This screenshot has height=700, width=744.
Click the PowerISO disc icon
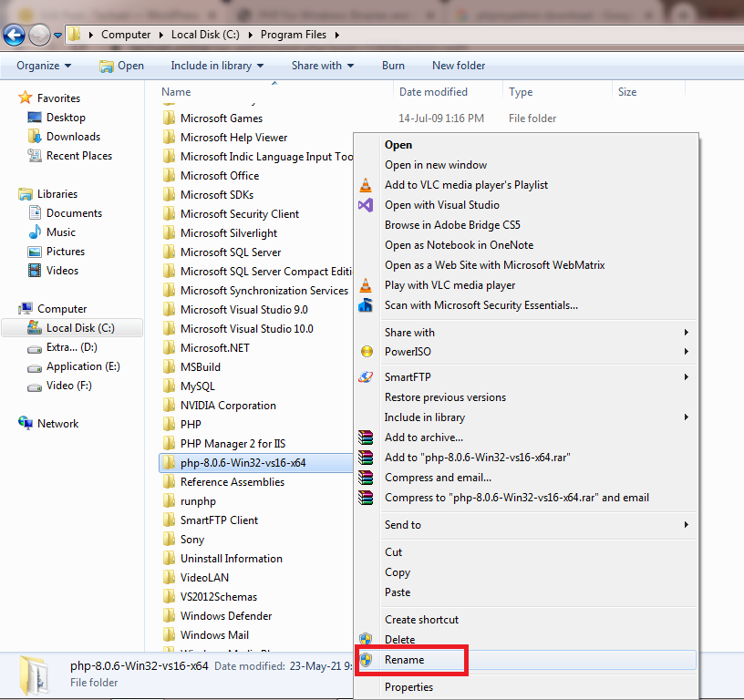point(366,352)
